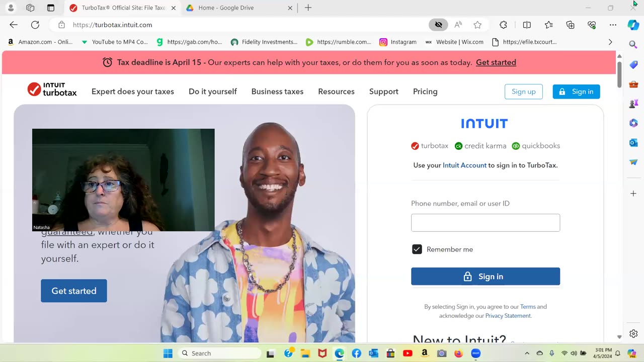The height and width of the screenshot is (362, 644).
Task: Open the Privacy Statement link
Action: [508, 316]
